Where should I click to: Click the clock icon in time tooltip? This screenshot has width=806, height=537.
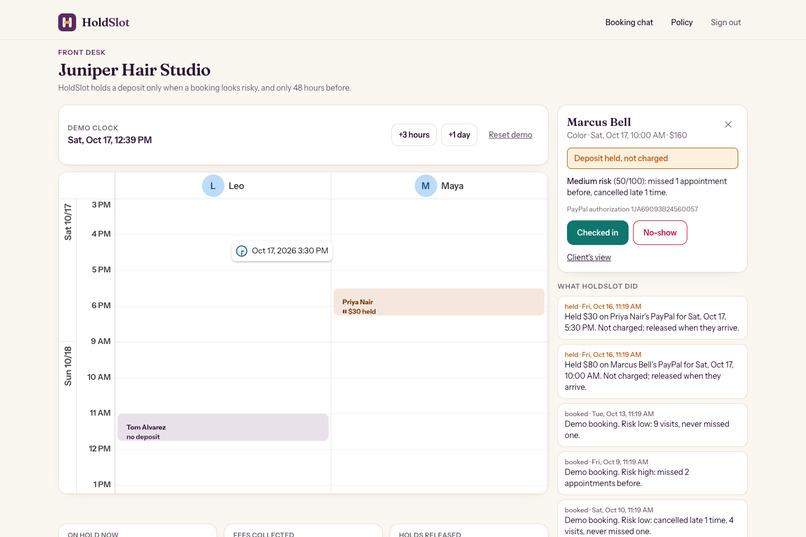tap(242, 251)
